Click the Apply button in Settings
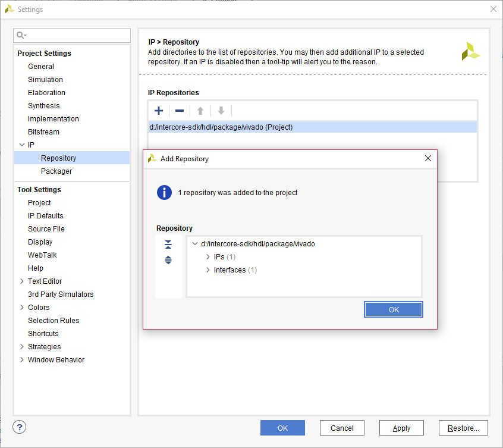 pos(401,428)
